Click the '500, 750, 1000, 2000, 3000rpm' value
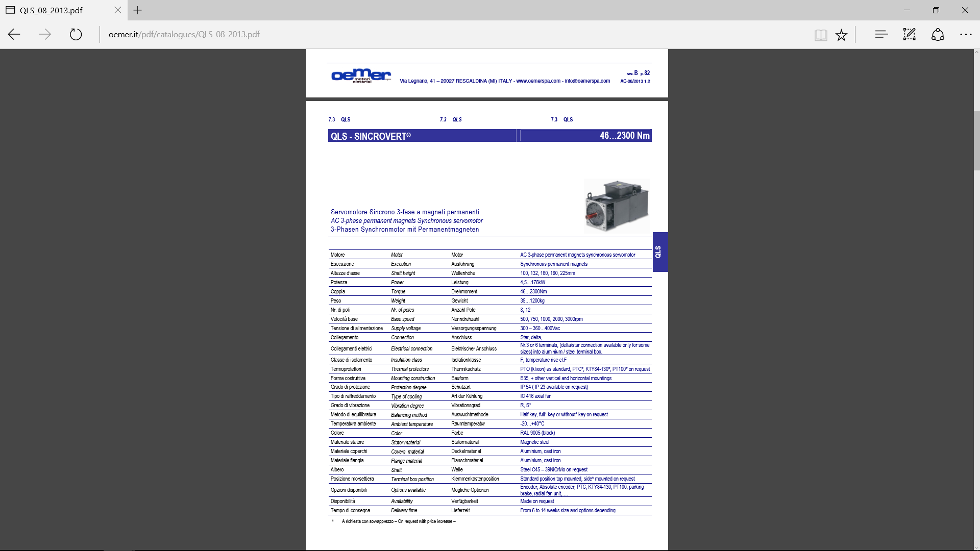Image resolution: width=980 pixels, height=551 pixels. point(551,319)
